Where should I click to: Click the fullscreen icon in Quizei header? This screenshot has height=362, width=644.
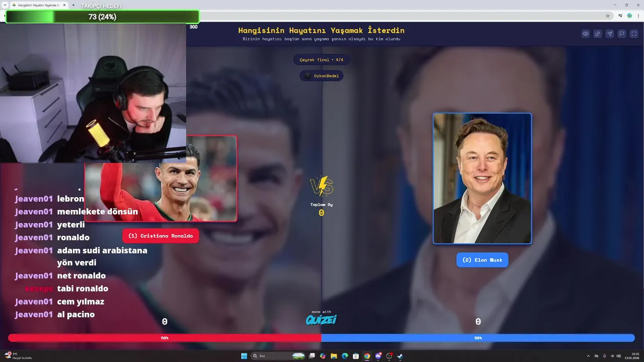point(634,34)
